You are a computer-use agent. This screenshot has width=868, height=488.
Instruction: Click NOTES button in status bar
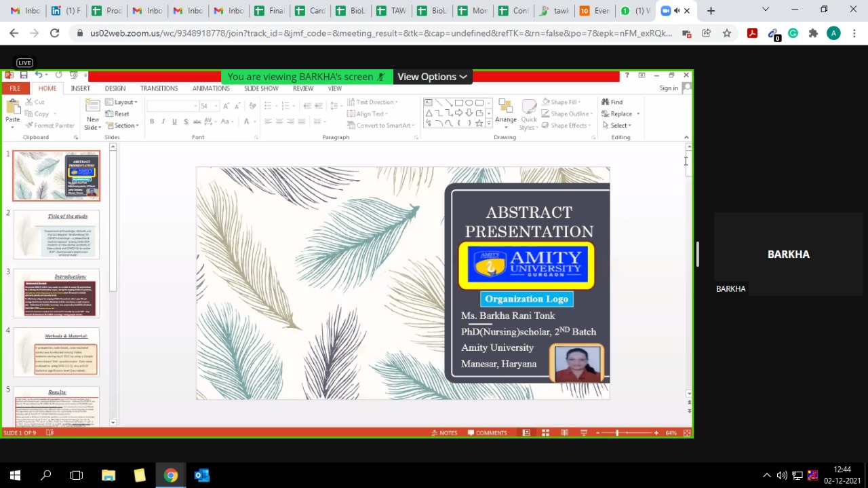pos(443,433)
